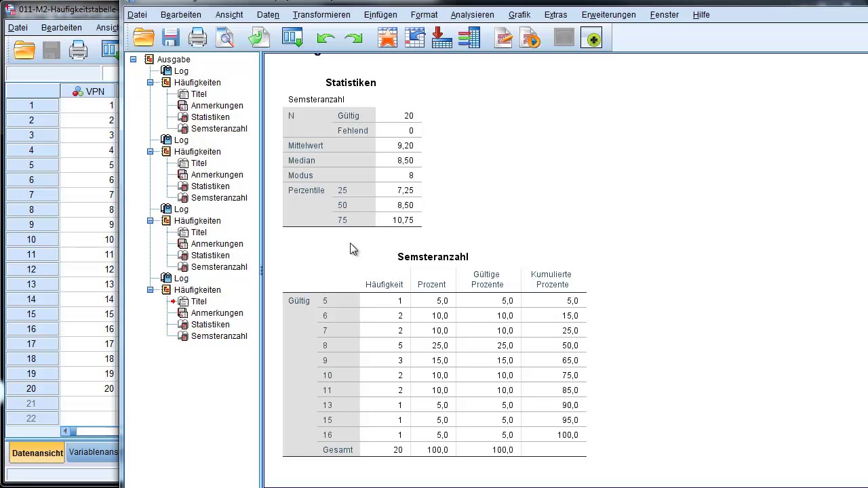Click the printer icon in the Data Editor window
Screen dimensions: 868x488
coord(79,49)
